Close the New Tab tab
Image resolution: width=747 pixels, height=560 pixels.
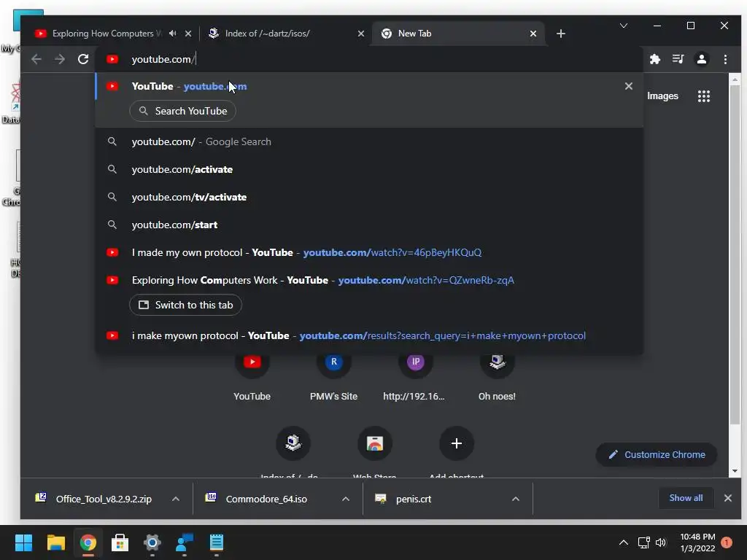pos(533,34)
